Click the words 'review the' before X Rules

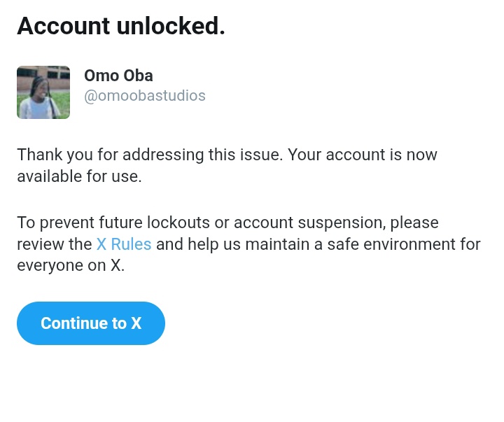(x=54, y=244)
